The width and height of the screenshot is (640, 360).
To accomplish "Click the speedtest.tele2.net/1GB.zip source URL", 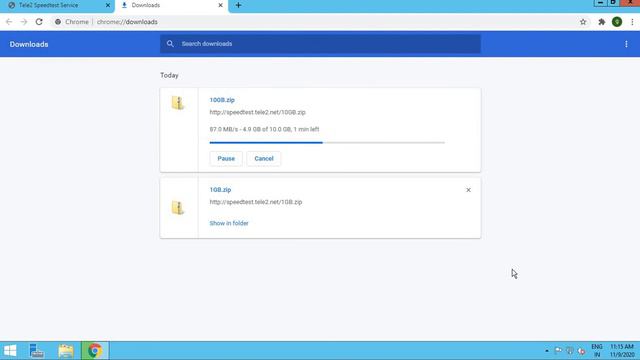I will pyautogui.click(x=256, y=202).
